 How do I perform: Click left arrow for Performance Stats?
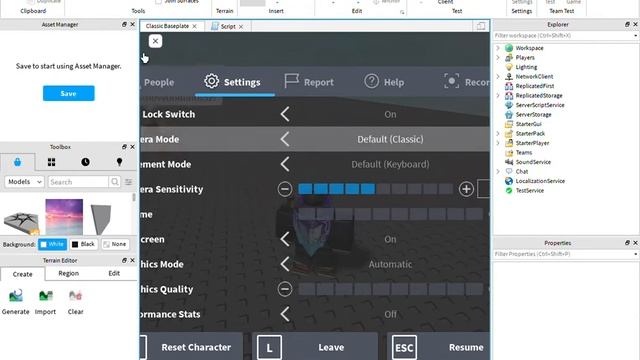click(285, 314)
